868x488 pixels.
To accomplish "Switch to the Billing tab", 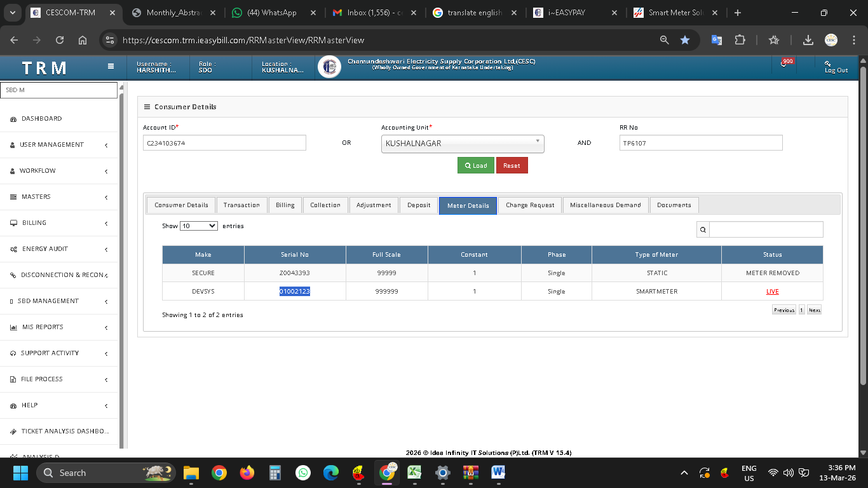I will (285, 205).
